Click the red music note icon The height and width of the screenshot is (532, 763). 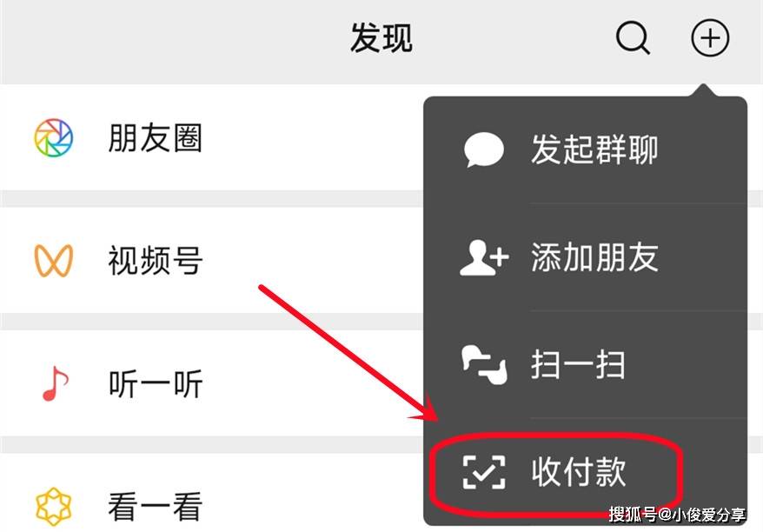(x=55, y=383)
